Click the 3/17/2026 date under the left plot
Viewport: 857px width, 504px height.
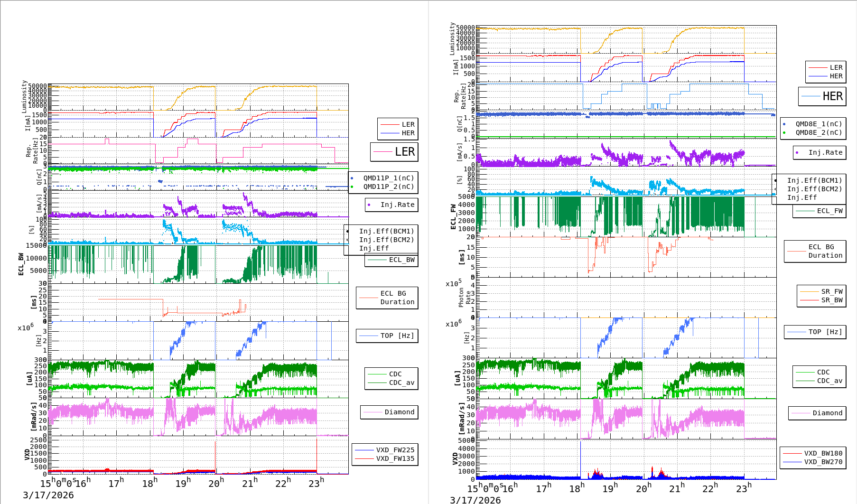pyautogui.click(x=48, y=495)
